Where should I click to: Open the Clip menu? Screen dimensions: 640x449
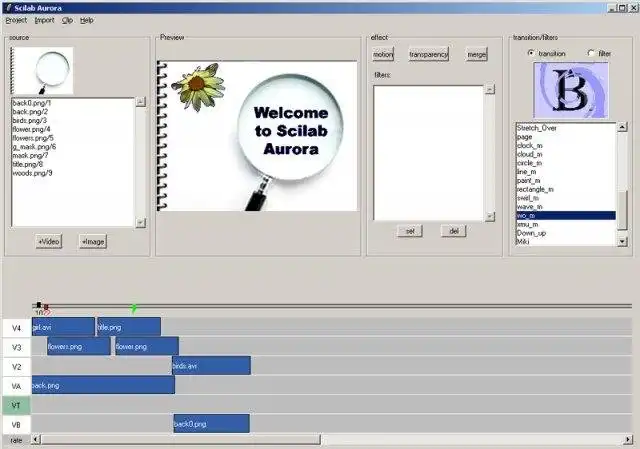point(67,20)
